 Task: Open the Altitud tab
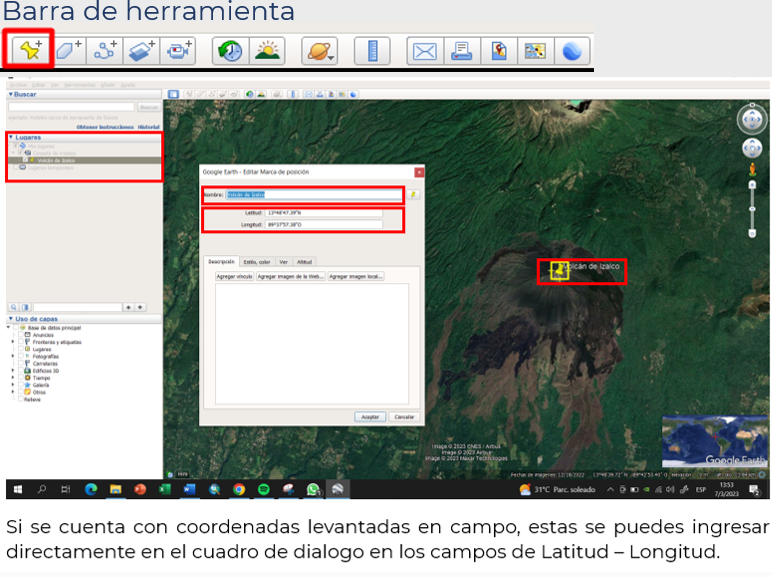pyautogui.click(x=304, y=261)
